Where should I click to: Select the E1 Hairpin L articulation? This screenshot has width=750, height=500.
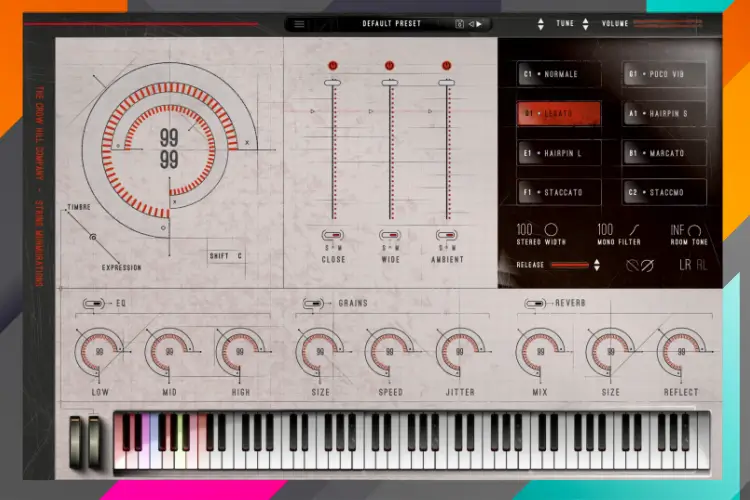559,153
